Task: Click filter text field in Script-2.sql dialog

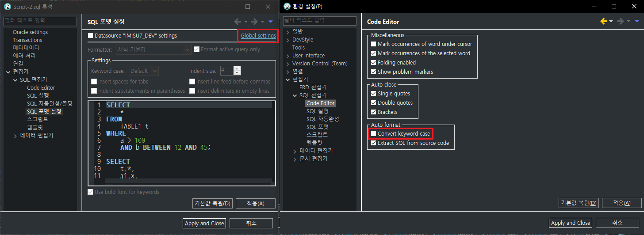Action: [x=40, y=21]
